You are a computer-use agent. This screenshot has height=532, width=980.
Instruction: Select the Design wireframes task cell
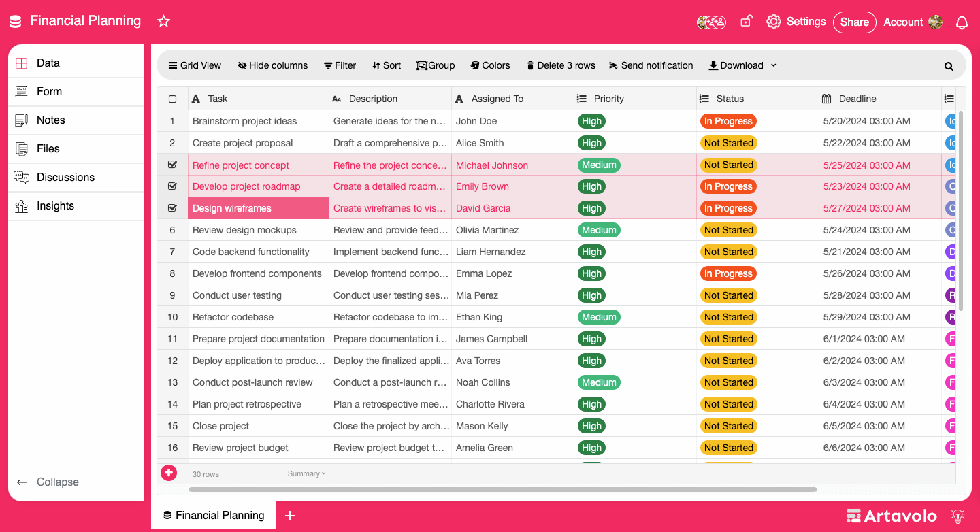pyautogui.click(x=259, y=208)
